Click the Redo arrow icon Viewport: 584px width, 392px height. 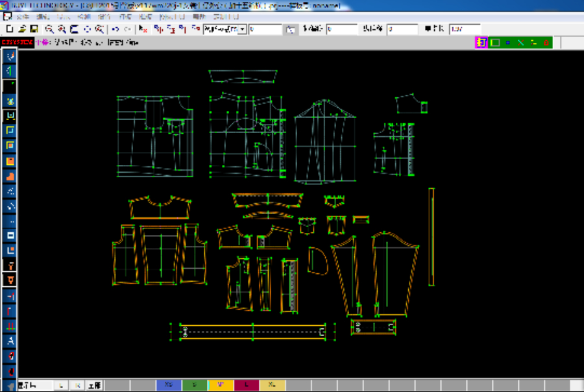coord(127,29)
